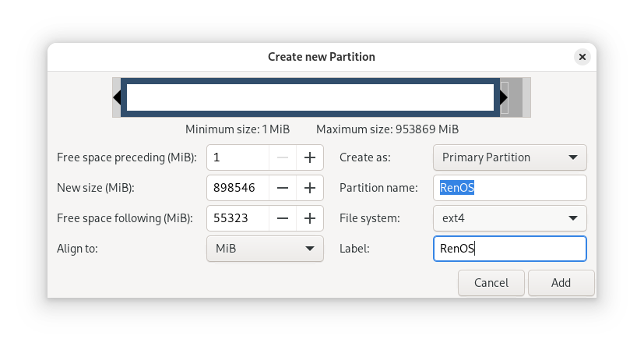Click the left resize handle arrow on partition bar

pos(117,97)
